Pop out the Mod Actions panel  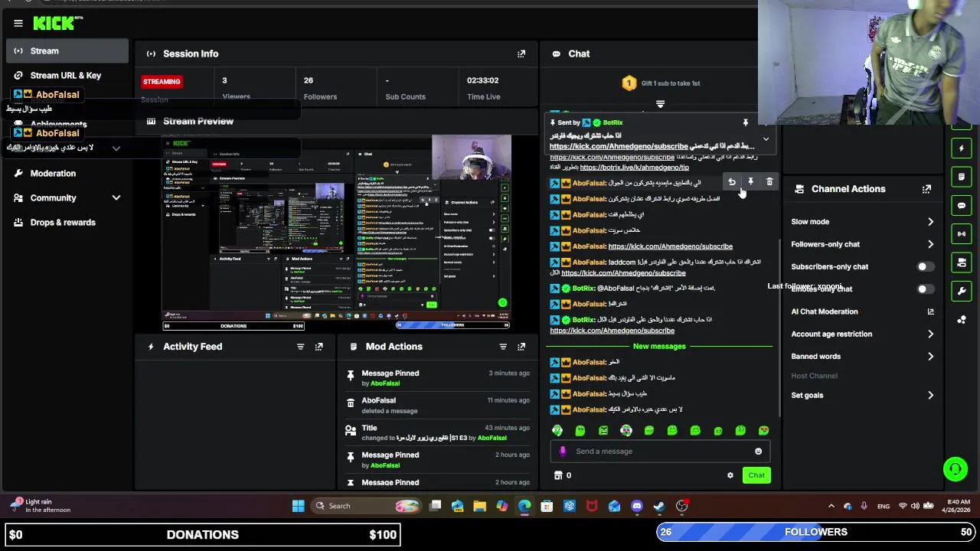521,347
